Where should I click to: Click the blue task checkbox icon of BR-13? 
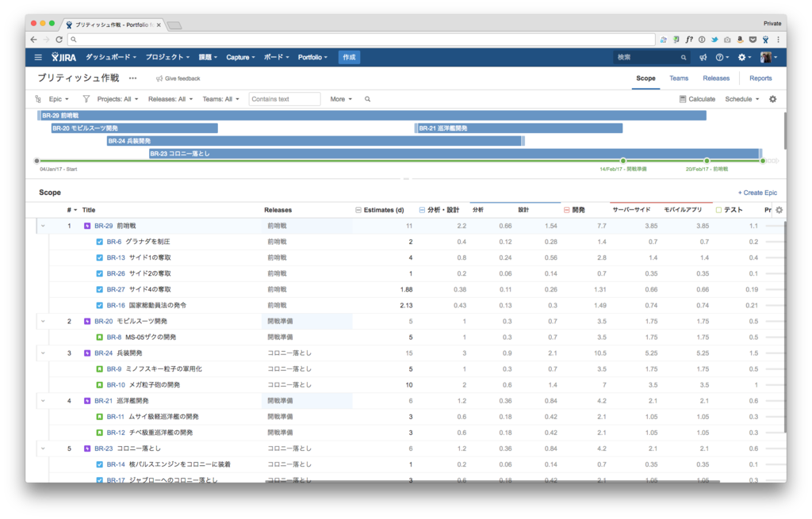(99, 258)
